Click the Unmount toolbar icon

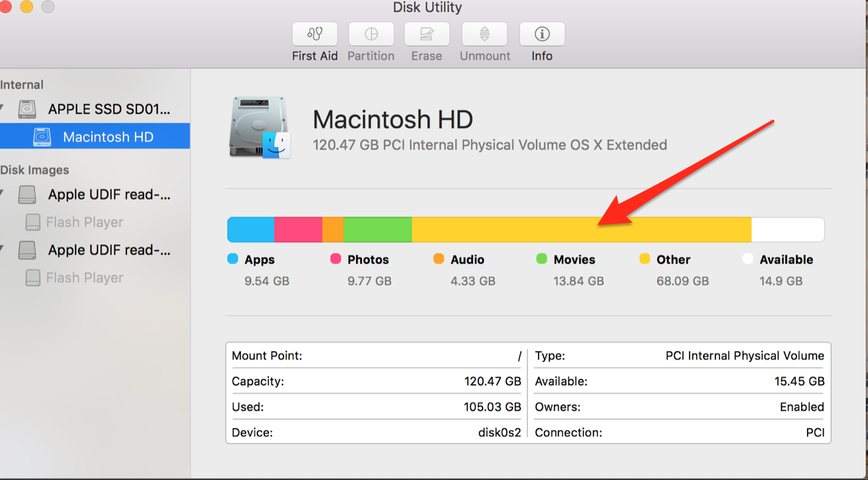point(484,34)
